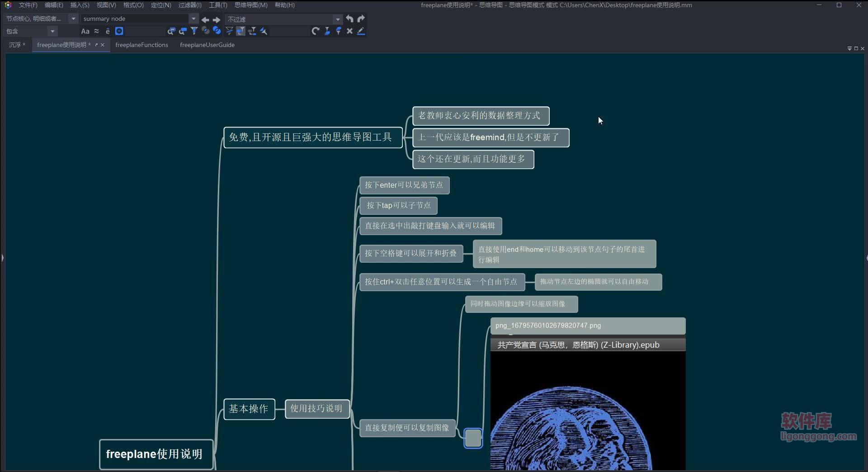
Task: Select the 免费,且开源且巨强大的思维导图工具 node
Action: point(313,137)
